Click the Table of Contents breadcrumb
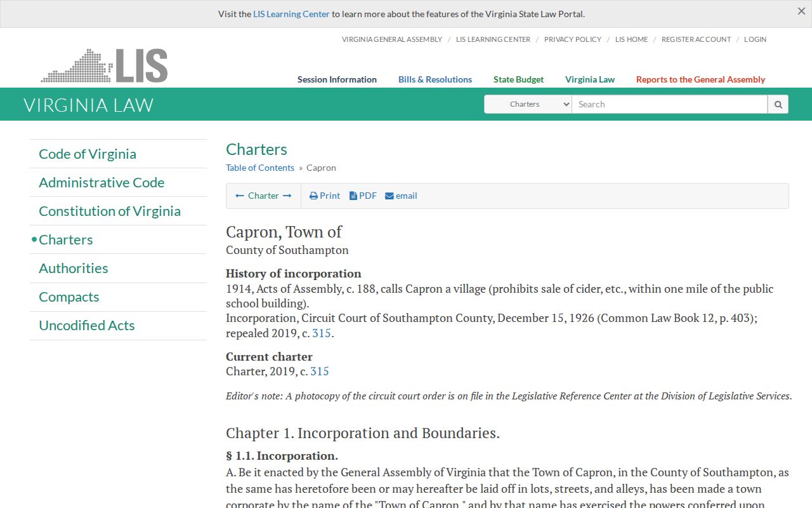 click(260, 168)
